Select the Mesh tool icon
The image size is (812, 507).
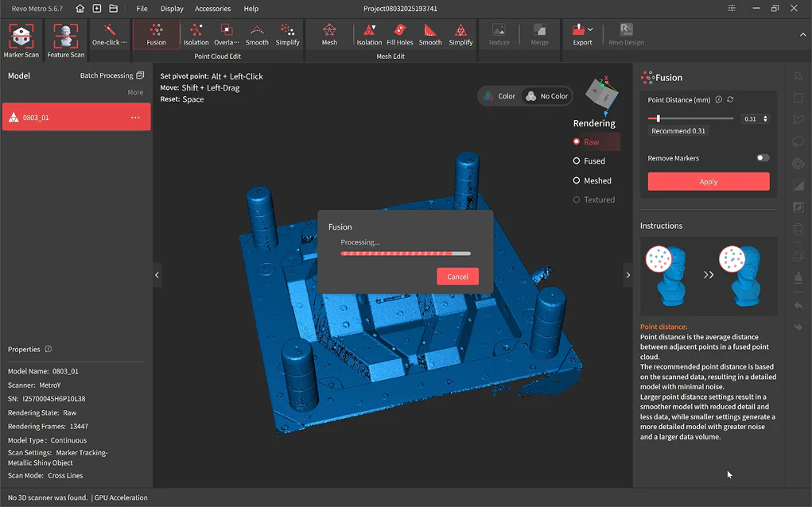[329, 35]
